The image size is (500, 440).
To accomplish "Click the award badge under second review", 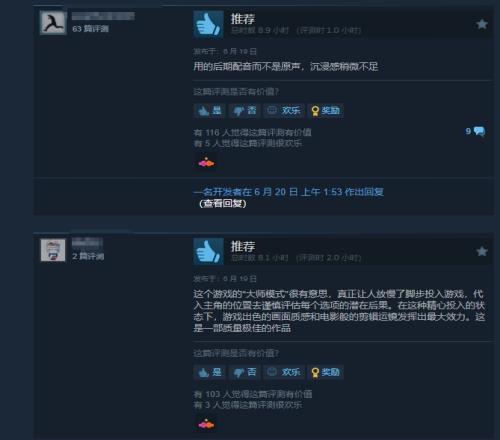I will (x=206, y=424).
